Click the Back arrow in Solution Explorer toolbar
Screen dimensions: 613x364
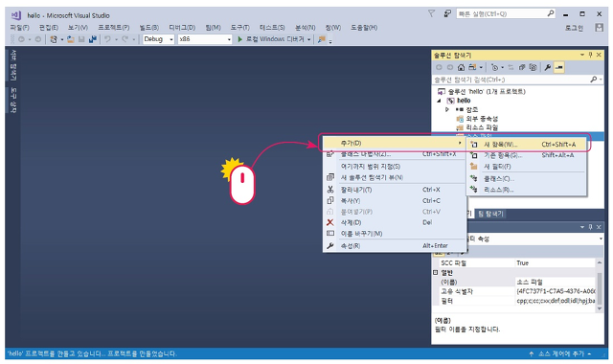(x=439, y=67)
